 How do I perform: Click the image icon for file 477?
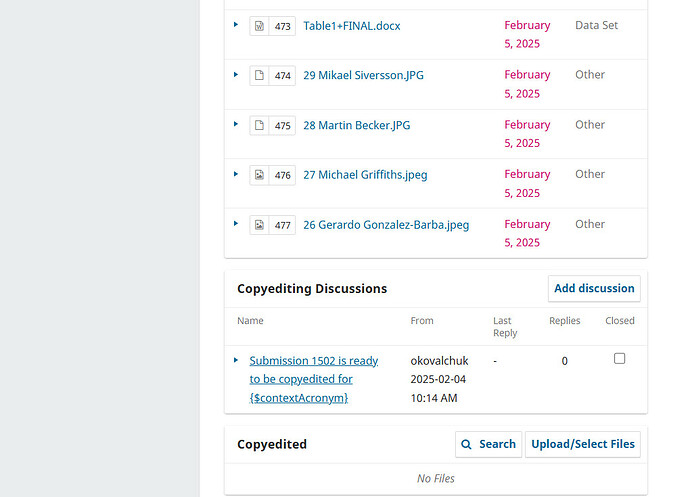pos(259,225)
